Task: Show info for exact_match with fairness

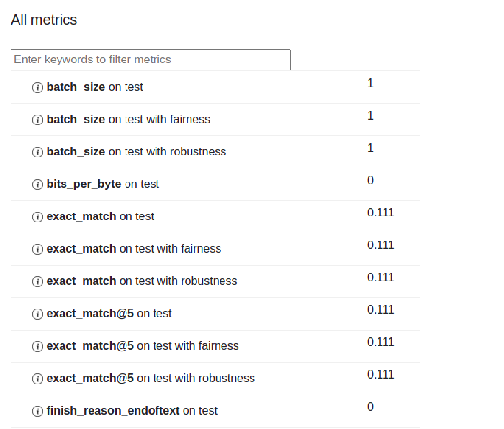Action: pyautogui.click(x=37, y=249)
